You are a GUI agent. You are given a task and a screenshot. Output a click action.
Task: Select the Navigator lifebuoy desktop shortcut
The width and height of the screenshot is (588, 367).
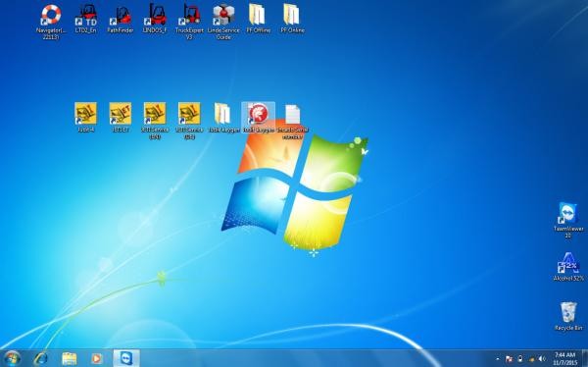click(x=51, y=22)
